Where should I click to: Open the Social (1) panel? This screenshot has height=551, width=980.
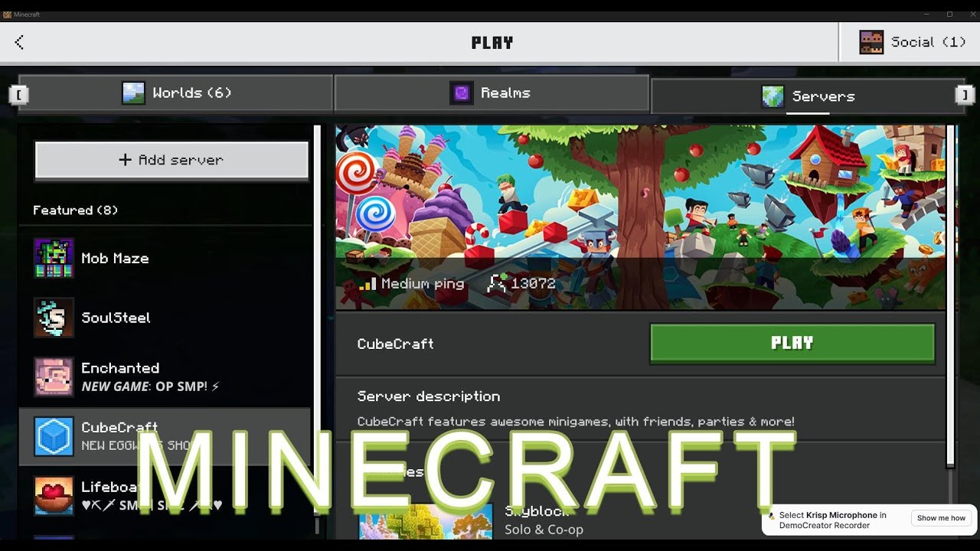(911, 42)
